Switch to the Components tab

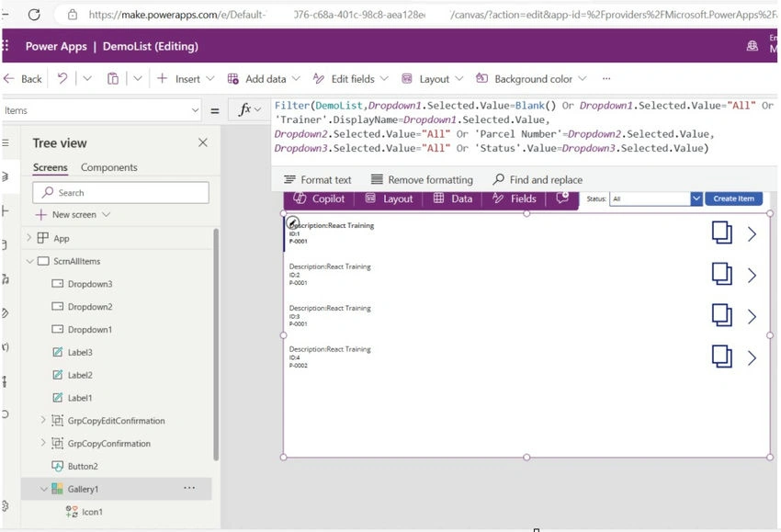[x=109, y=167]
